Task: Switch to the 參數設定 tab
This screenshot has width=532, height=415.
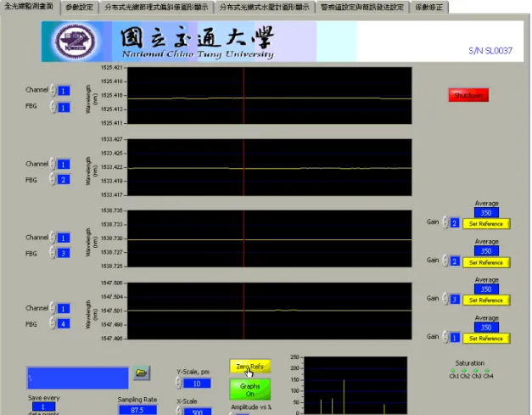Action: [80, 7]
